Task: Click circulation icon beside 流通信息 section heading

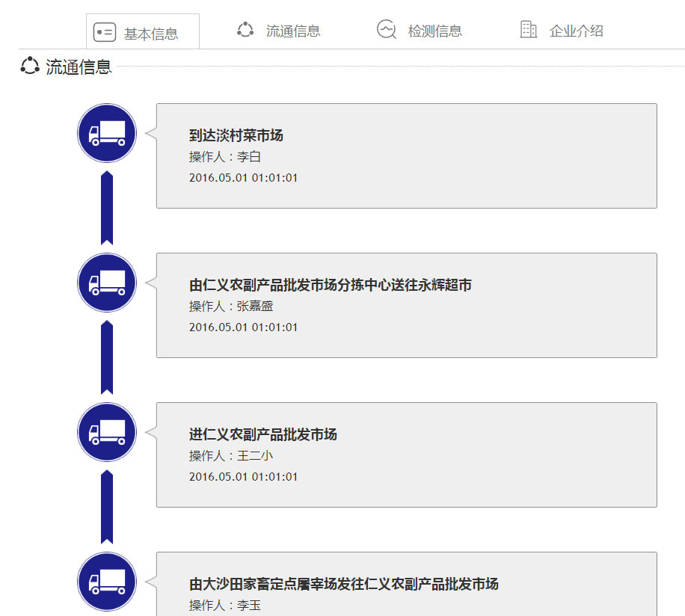Action: (x=30, y=67)
